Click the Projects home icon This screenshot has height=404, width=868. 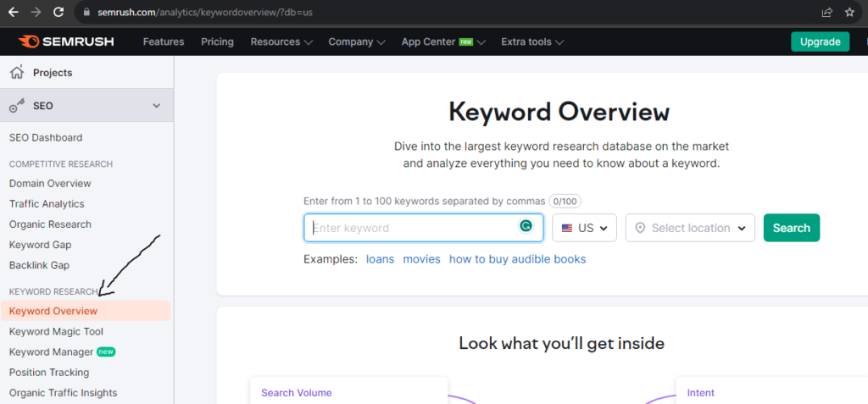point(17,72)
